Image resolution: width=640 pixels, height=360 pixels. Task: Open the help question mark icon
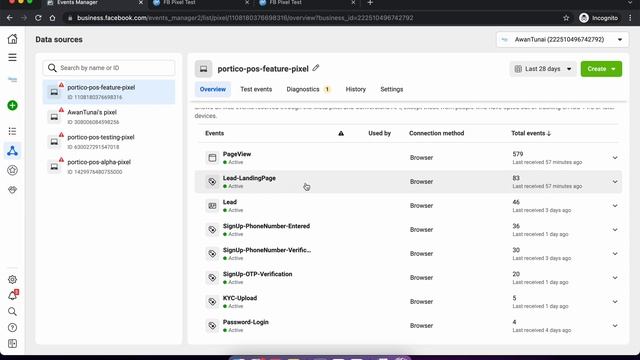(x=12, y=328)
